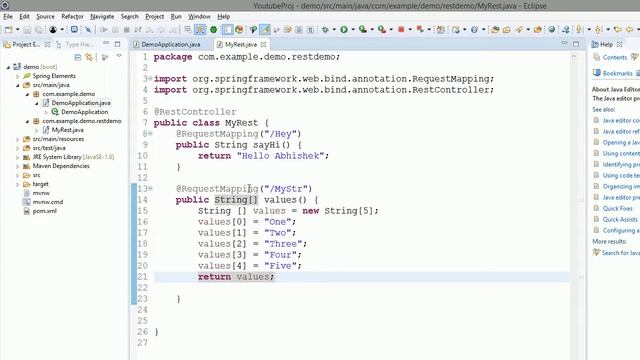Select the target folder in Project Explorer
The height and width of the screenshot is (360, 640).
pyautogui.click(x=40, y=184)
